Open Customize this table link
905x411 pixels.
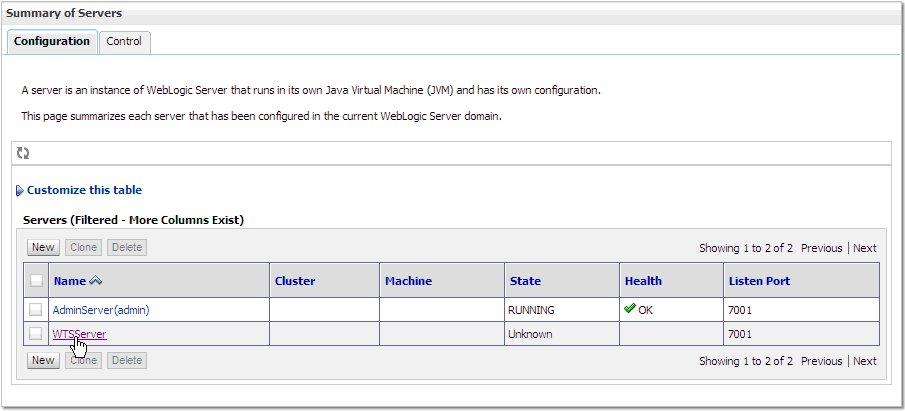pos(84,190)
